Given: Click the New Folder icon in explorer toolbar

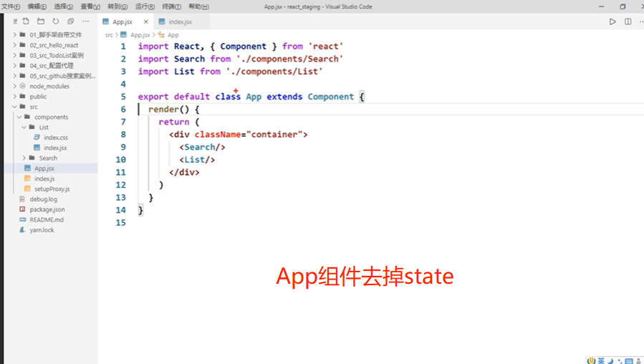Looking at the screenshot, I should [41, 21].
